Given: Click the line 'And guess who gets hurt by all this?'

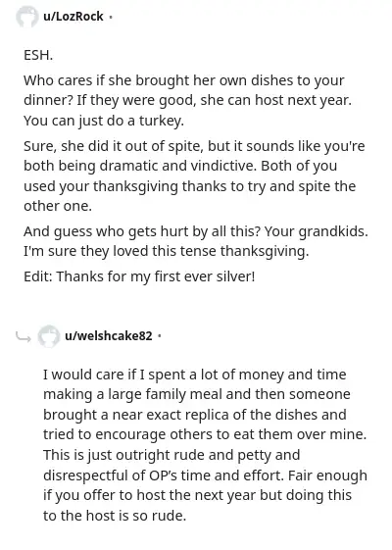Looking at the screenshot, I should click(196, 231).
